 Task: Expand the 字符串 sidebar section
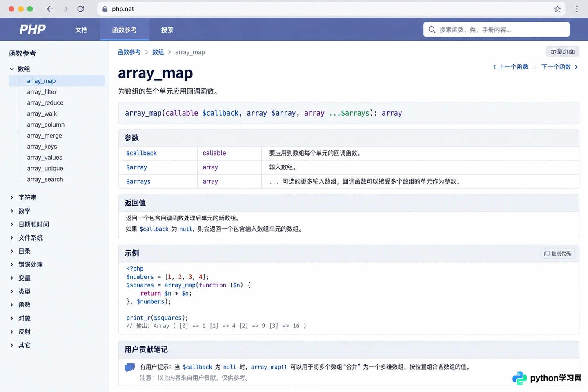(x=23, y=197)
